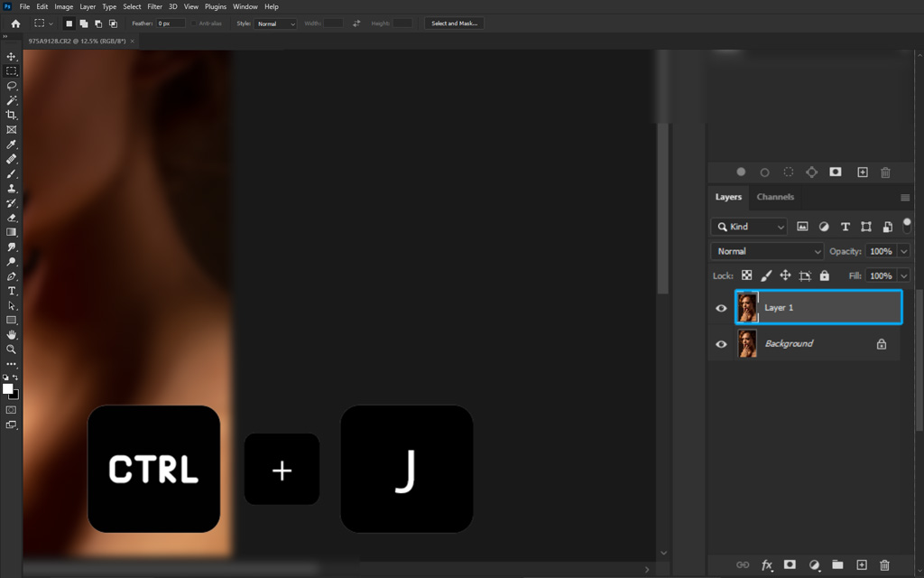Click Select and Mask button
Viewport: 924px width, 578px height.
point(455,23)
